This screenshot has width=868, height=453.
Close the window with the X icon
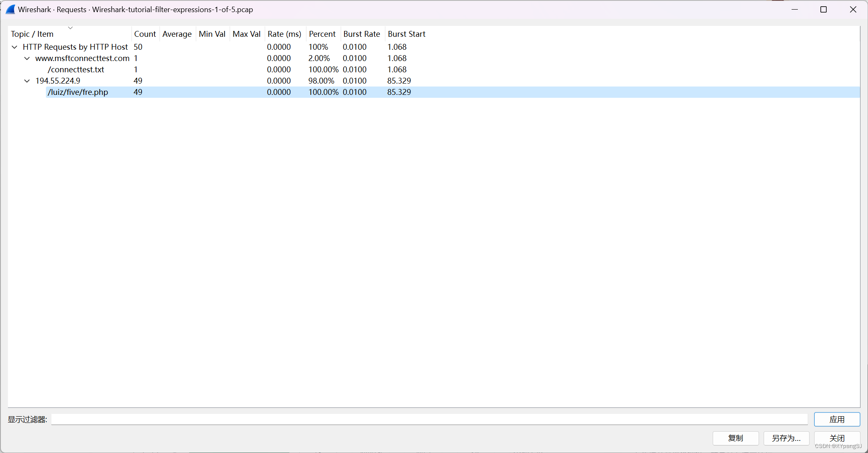[853, 10]
